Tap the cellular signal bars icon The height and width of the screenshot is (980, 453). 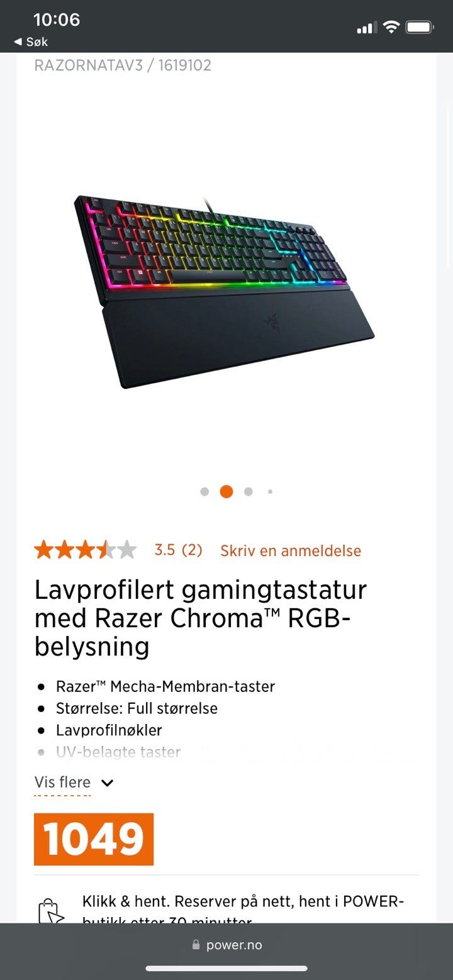tap(366, 28)
